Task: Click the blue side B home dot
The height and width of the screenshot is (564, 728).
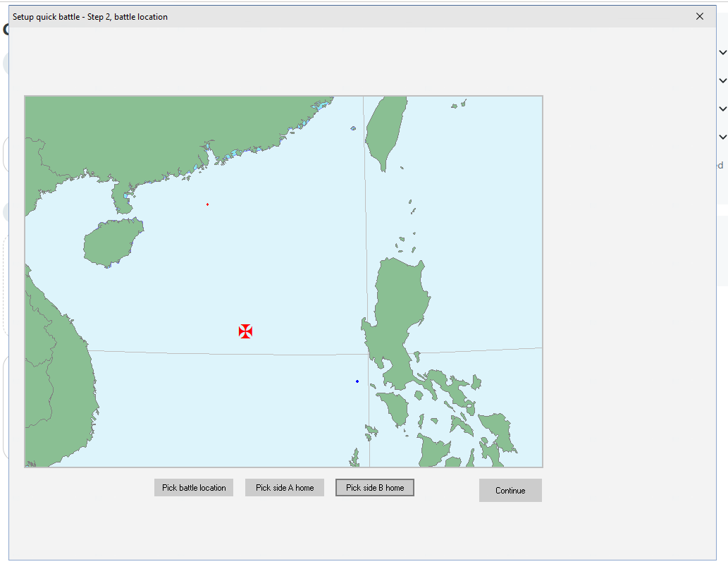Action: 357,381
